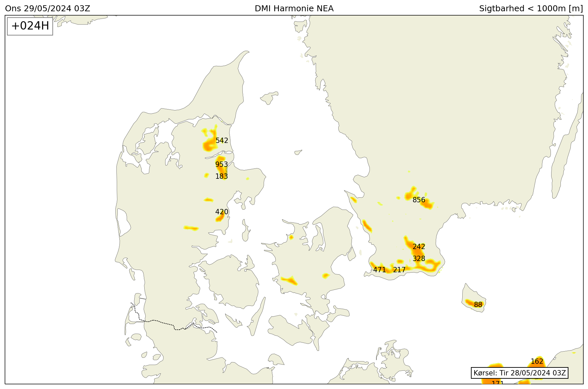The image size is (588, 389).
Task: Click the visibility value 242
Action: [x=419, y=247]
